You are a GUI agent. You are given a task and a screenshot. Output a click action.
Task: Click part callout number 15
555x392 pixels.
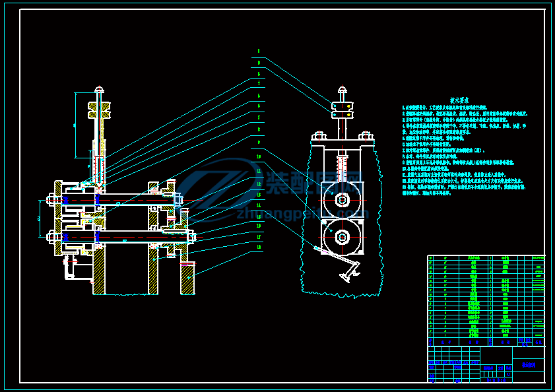click(x=259, y=217)
